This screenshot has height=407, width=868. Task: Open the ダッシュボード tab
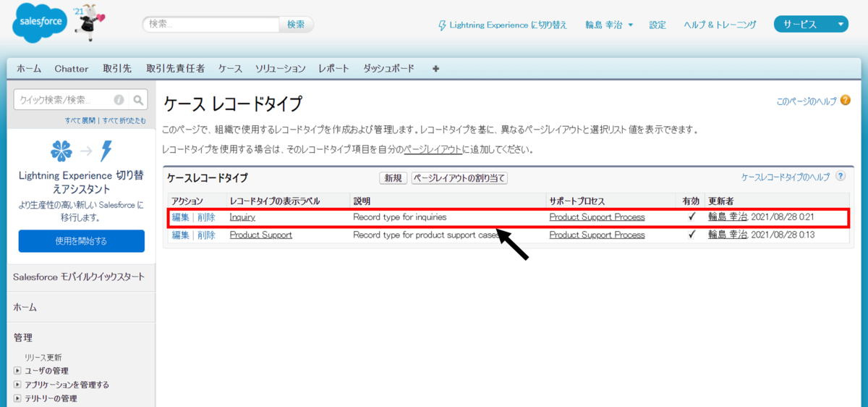(388, 69)
